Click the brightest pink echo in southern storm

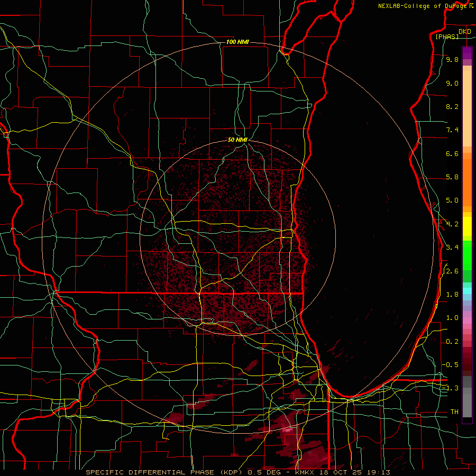pos(288,430)
